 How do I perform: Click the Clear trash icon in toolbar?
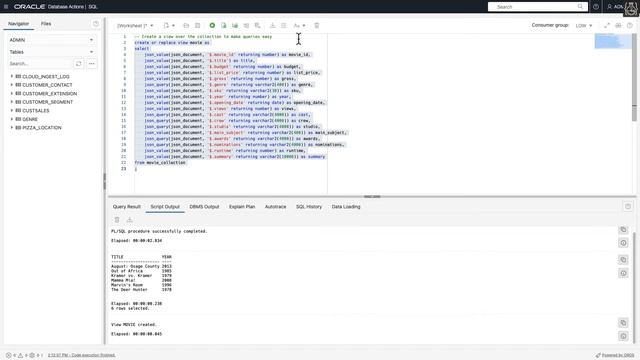317,25
